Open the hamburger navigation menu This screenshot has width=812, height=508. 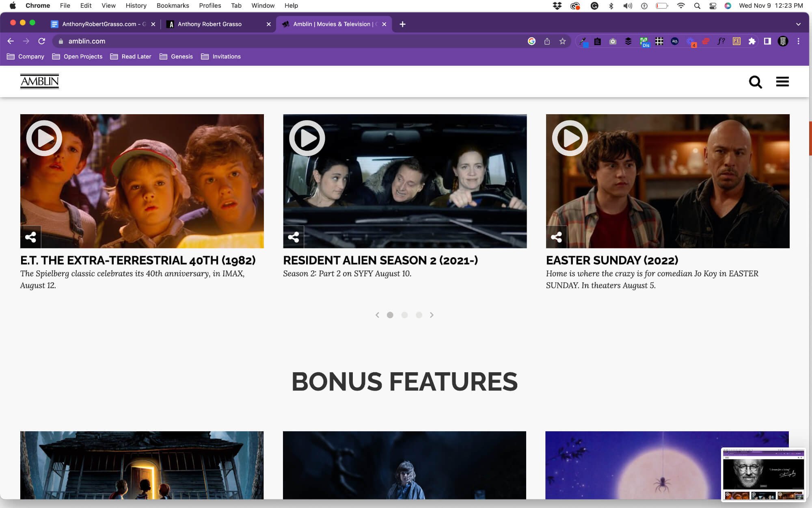(782, 82)
